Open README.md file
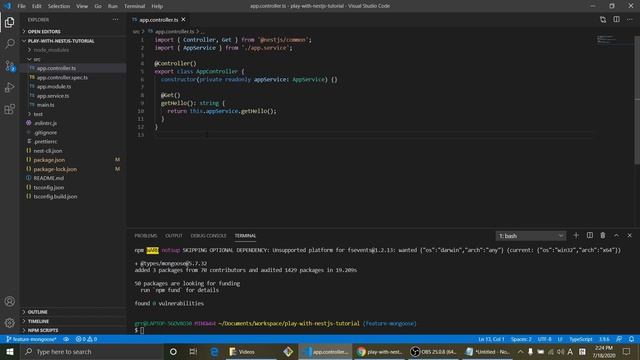This screenshot has height=360, width=640. pyautogui.click(x=73, y=178)
